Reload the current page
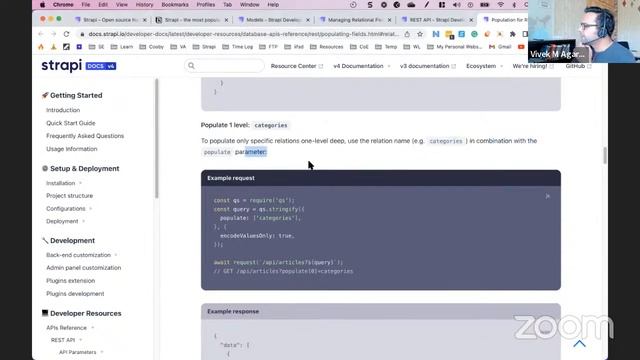640x360 pixels. [67, 34]
